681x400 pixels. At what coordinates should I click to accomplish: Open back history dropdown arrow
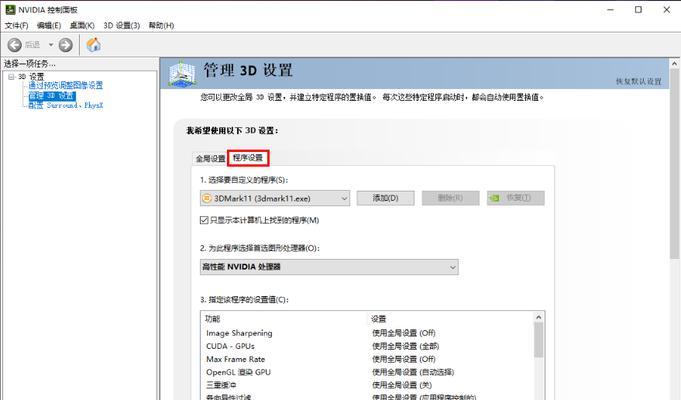(x=51, y=45)
